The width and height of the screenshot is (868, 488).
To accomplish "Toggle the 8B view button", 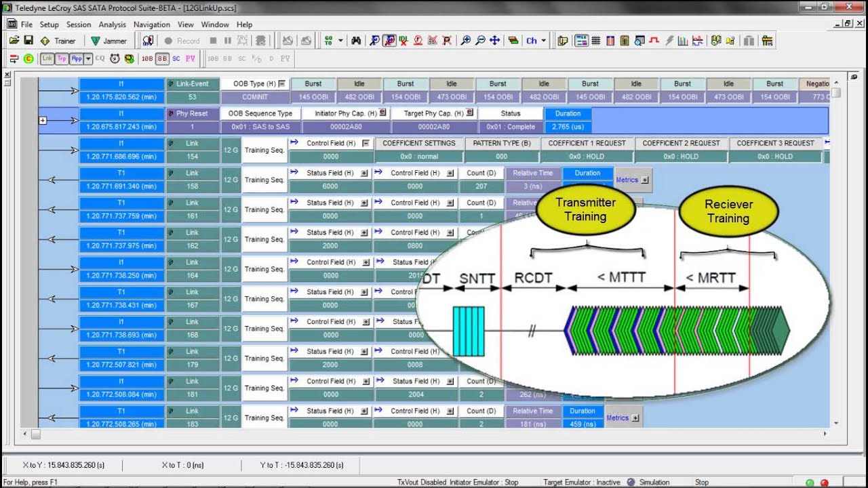I will coord(163,58).
